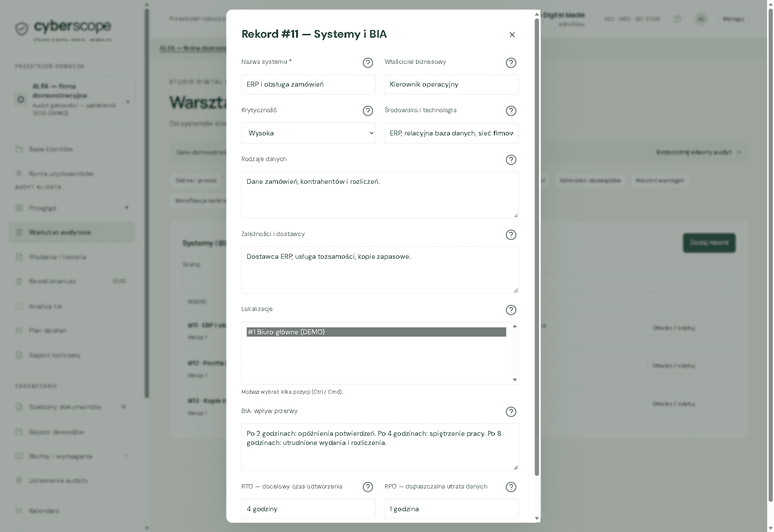
Task: Click the dialog vertical scrollbar
Action: pyautogui.click(x=536, y=247)
